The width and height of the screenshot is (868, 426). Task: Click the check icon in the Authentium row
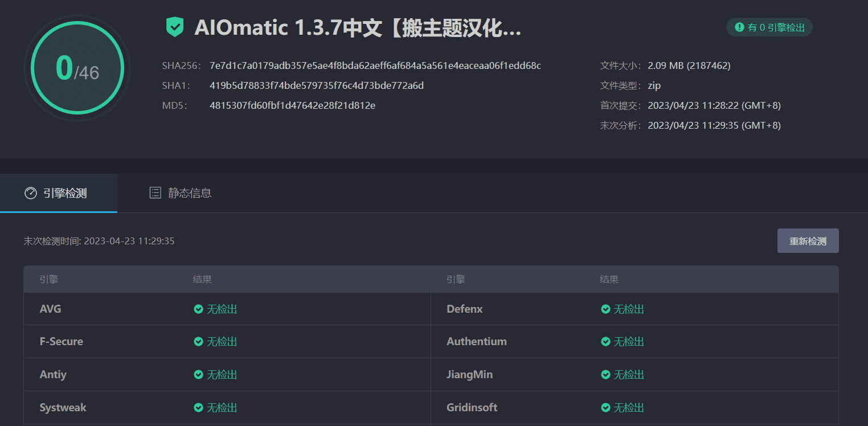pos(605,342)
